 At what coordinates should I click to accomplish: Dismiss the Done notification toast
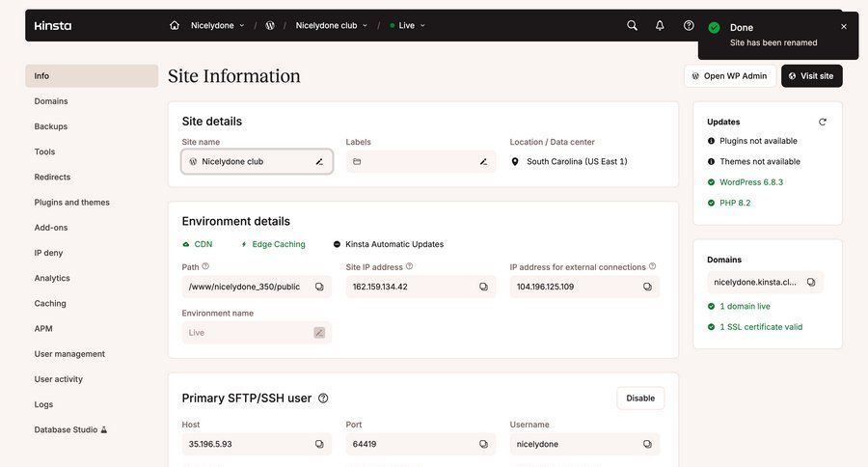pos(844,27)
